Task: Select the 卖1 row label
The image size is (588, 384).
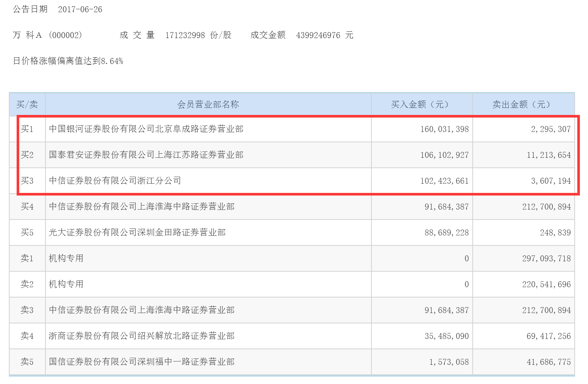Action: click(27, 258)
